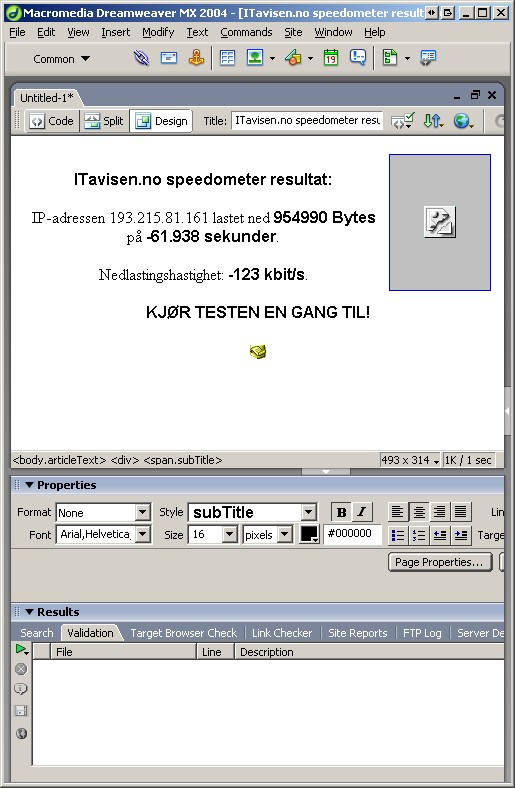Image resolution: width=515 pixels, height=788 pixels.
Task: Insert an image icon
Action: pos(255,58)
